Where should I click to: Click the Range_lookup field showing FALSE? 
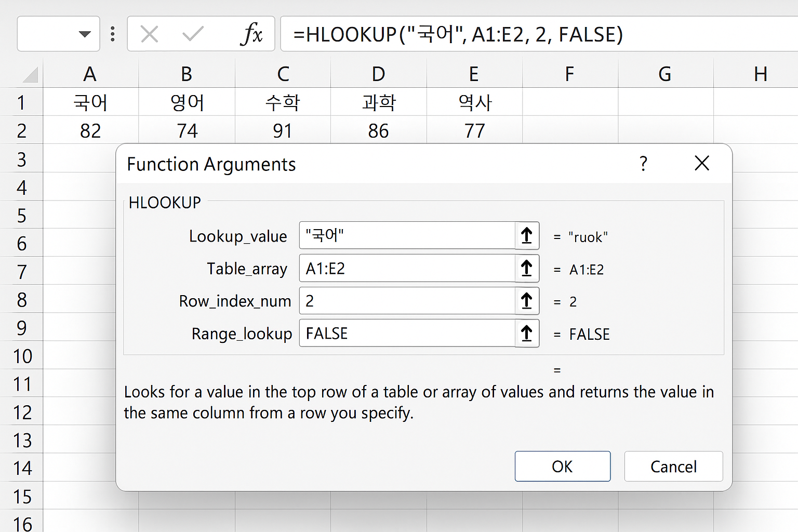[x=405, y=334]
